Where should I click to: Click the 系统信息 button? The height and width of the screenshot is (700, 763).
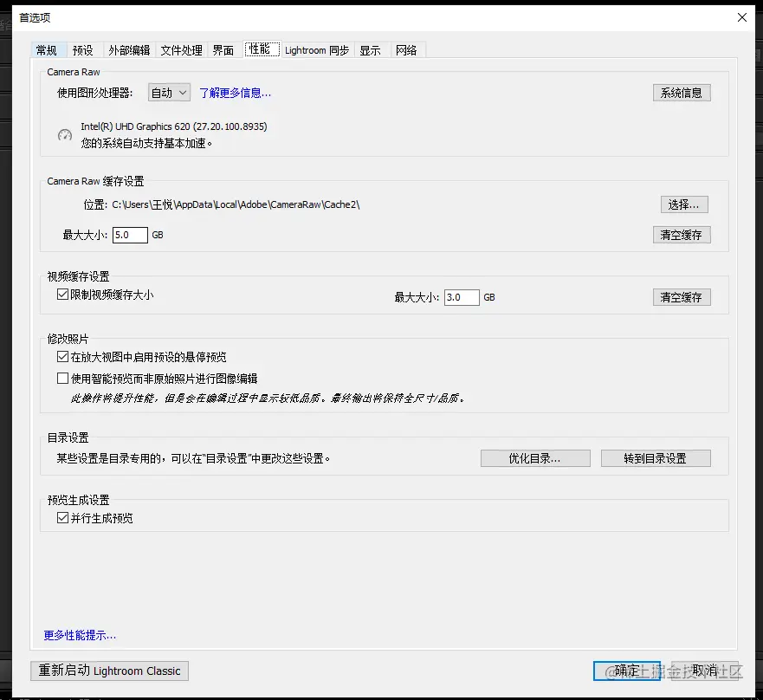tap(682, 93)
